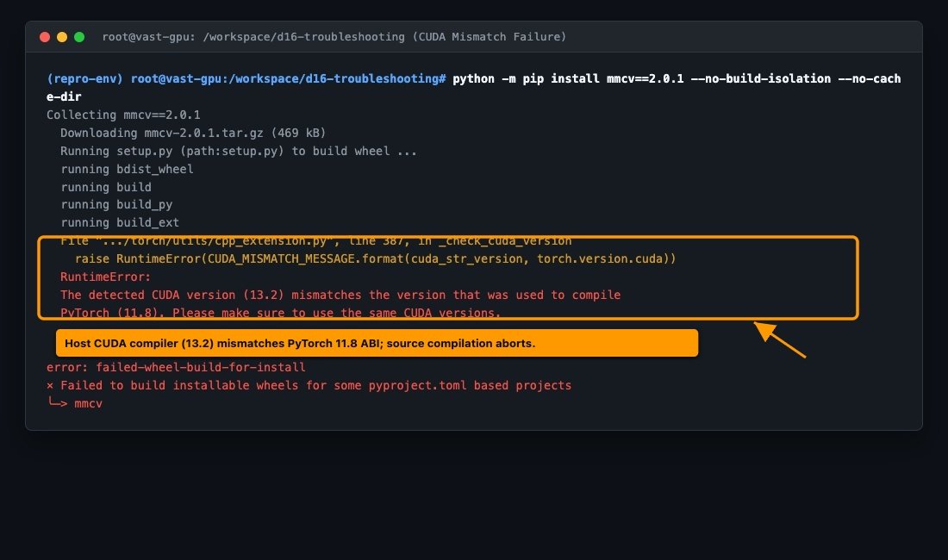Image resolution: width=948 pixels, height=560 pixels.
Task: Click the wrapped 'e-dir' command continuation
Action: pos(64,96)
